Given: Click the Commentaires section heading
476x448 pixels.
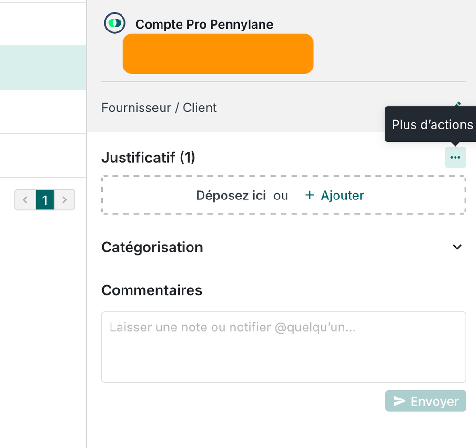Looking at the screenshot, I should (152, 290).
